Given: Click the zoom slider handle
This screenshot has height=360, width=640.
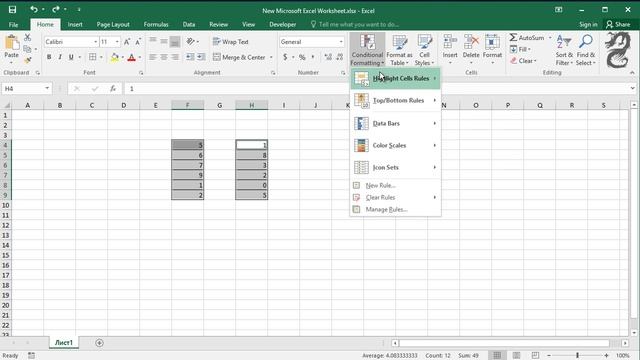Looking at the screenshot, I should [x=577, y=356].
